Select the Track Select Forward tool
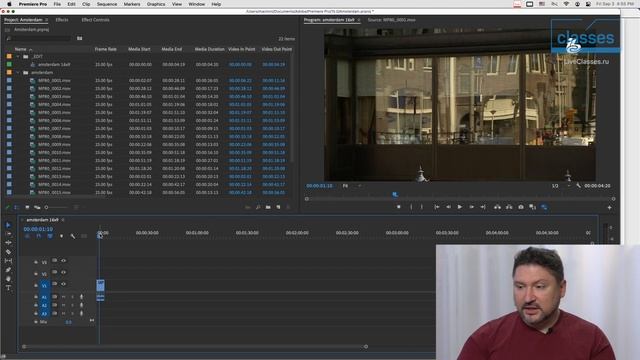 click(x=8, y=234)
